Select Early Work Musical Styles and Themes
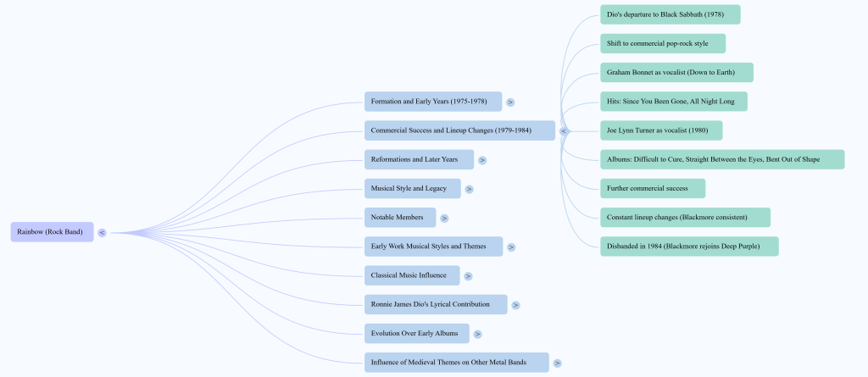Viewport: 868px width, 377px height. pyautogui.click(x=433, y=247)
